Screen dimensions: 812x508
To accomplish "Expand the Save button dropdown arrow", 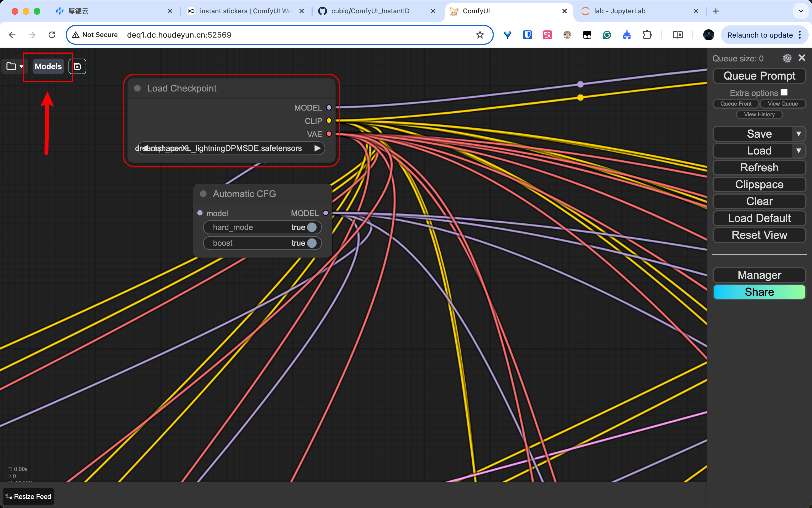I will (x=798, y=134).
